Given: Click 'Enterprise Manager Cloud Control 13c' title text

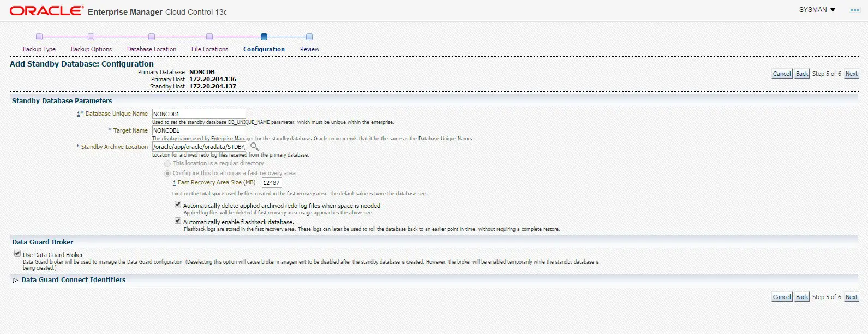Looking at the screenshot, I should 158,12.
